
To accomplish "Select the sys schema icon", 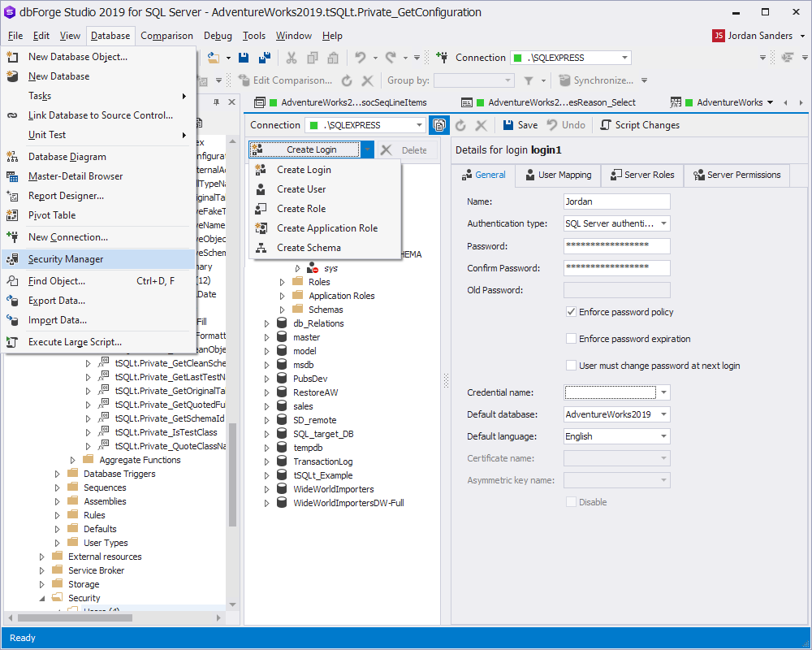I will [313, 268].
